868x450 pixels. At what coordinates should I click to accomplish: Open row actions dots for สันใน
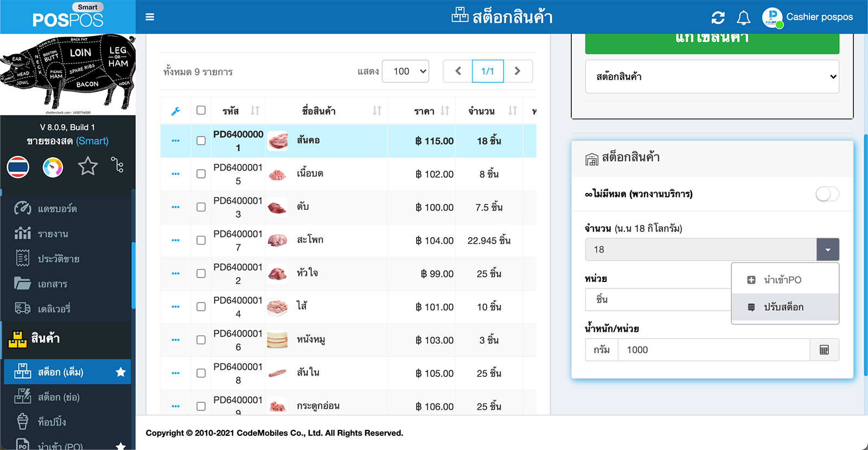click(175, 373)
